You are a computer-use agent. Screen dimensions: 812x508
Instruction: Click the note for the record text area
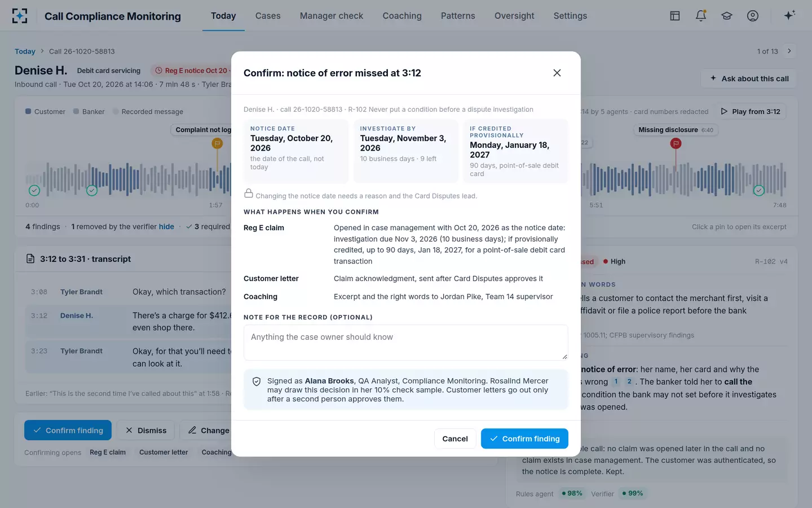point(406,343)
